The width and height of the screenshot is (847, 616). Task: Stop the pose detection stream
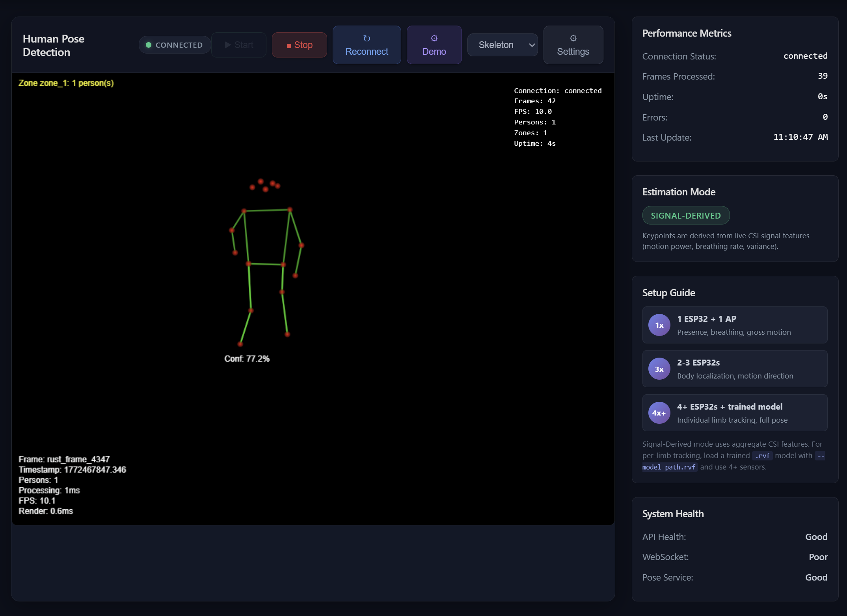tap(299, 45)
